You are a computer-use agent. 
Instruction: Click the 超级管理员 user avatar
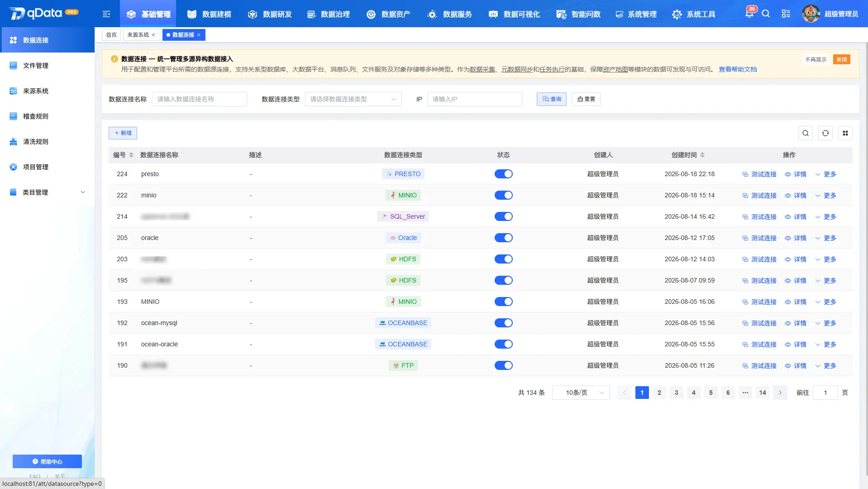tap(811, 14)
